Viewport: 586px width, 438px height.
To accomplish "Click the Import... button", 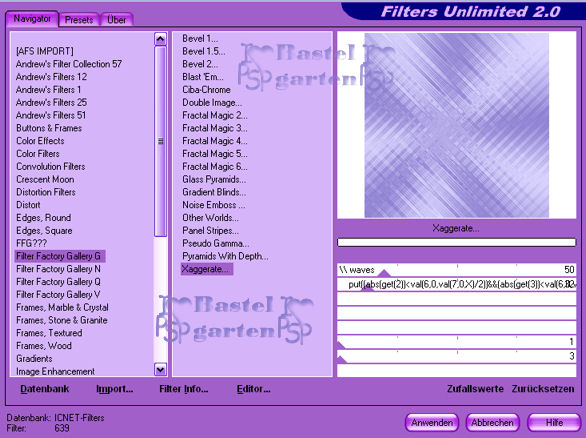I will (114, 389).
